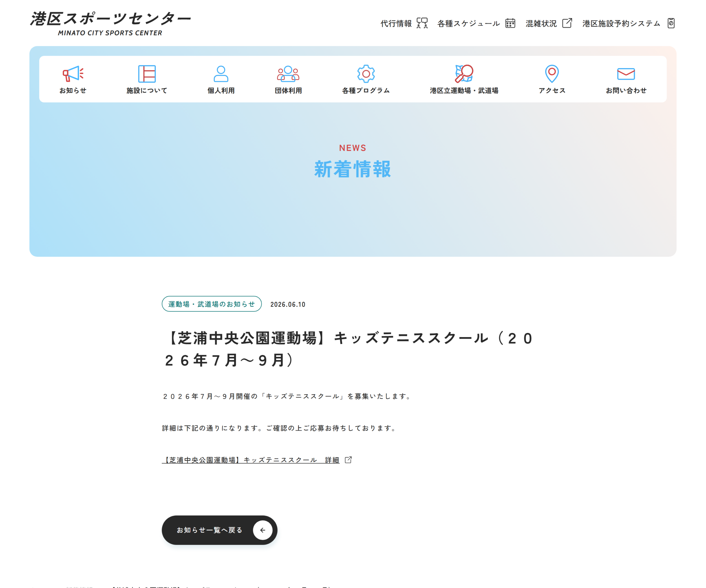
Task: Click the megaphone お知らせ icon
Action: pyautogui.click(x=73, y=74)
